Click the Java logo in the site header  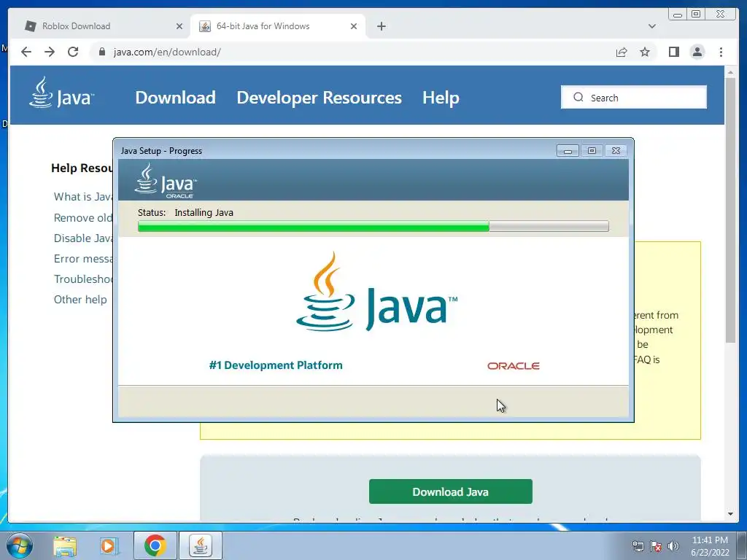point(61,93)
